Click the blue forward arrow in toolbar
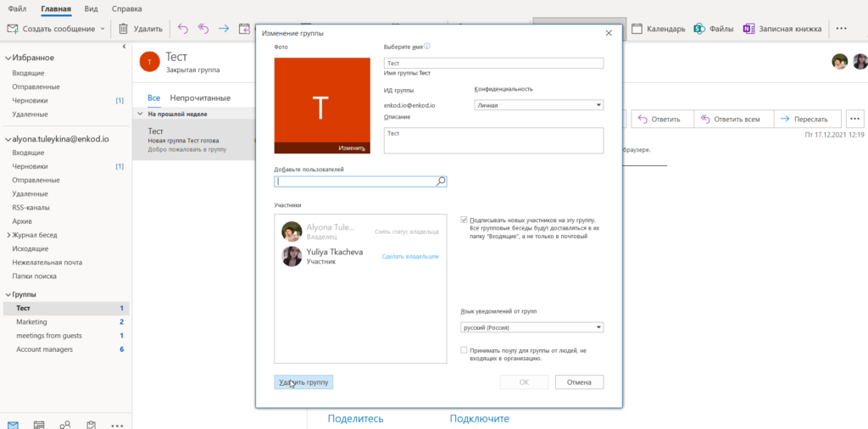This screenshot has width=868, height=429. click(224, 29)
